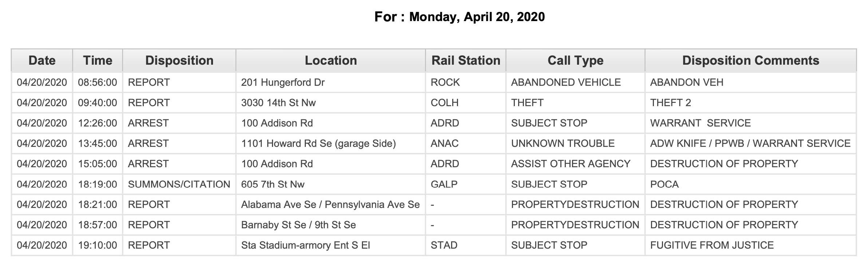Click the Rail Station column header
The width and height of the screenshot is (868, 269).
pyautogui.click(x=466, y=60)
